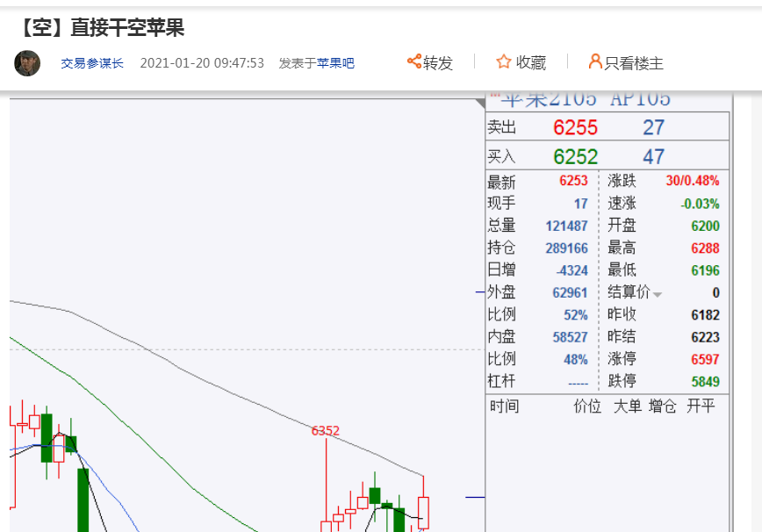Click the 总量 value 121487
Image resolution: width=762 pixels, height=532 pixels.
click(x=566, y=226)
